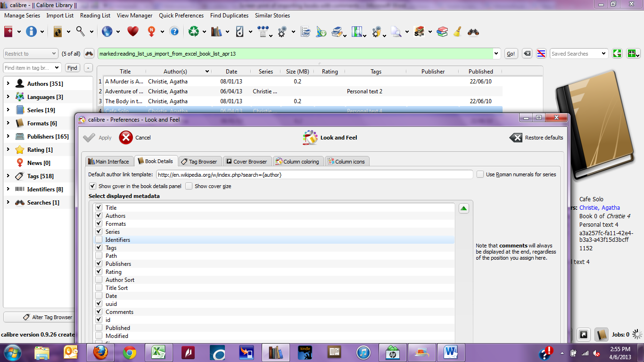Open the Manage Series menu
The width and height of the screenshot is (644, 362).
click(x=22, y=16)
